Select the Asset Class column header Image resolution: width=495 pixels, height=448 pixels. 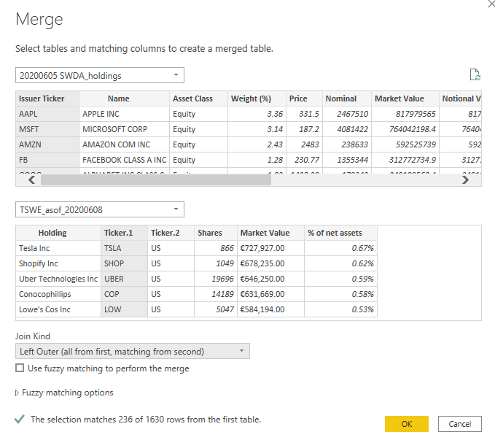coord(198,99)
